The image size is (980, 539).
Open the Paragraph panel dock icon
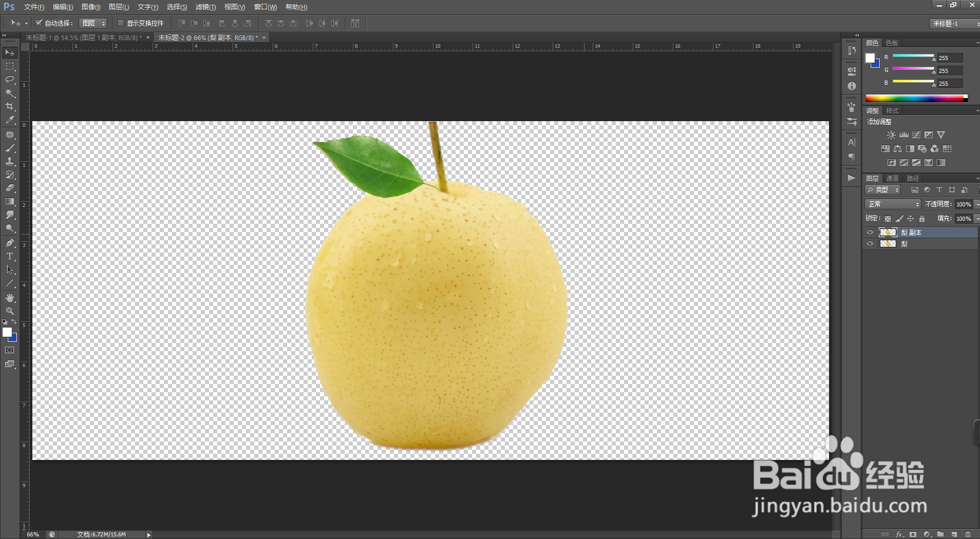coord(852,157)
